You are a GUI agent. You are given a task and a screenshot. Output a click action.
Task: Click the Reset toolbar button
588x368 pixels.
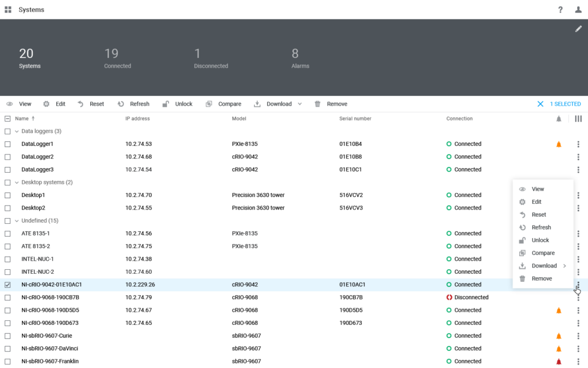(x=90, y=104)
